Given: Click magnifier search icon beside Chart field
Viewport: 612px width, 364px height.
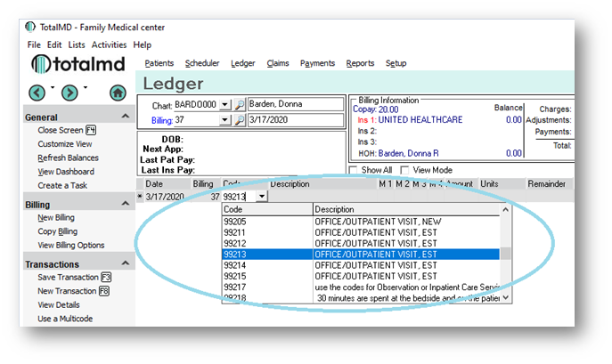Looking at the screenshot, I should pyautogui.click(x=239, y=105).
